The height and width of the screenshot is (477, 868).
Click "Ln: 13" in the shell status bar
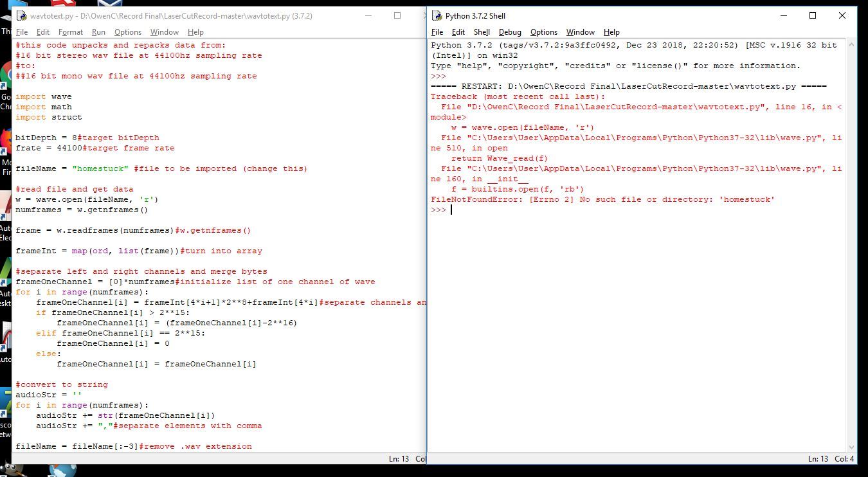click(818, 459)
